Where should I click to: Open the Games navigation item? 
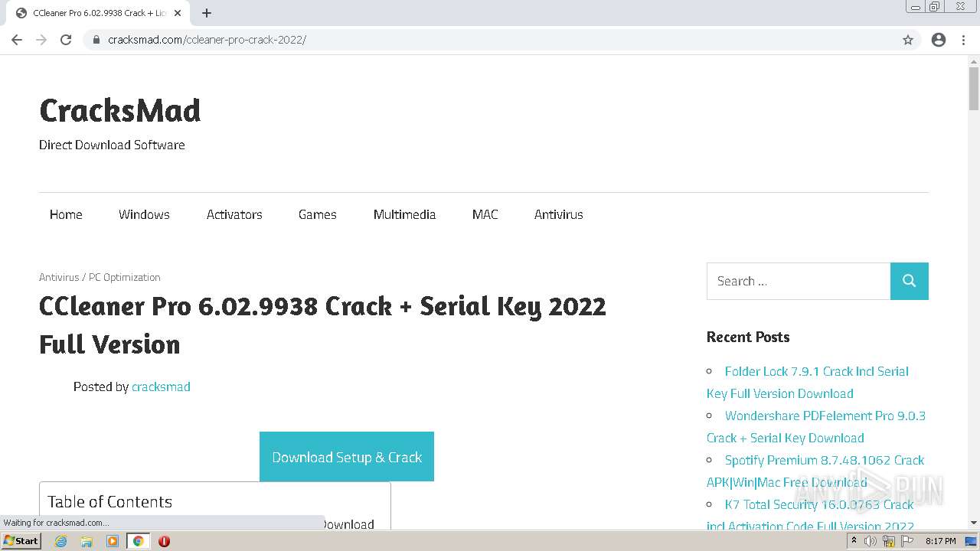318,214
